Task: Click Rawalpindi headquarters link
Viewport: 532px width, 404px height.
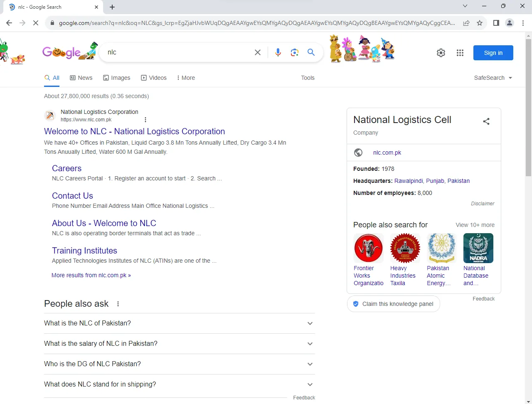Action: click(409, 181)
